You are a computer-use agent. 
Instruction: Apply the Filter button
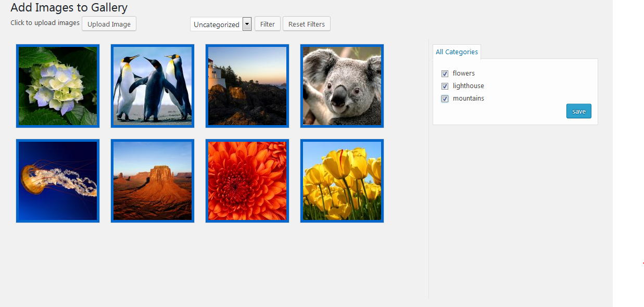coord(268,24)
